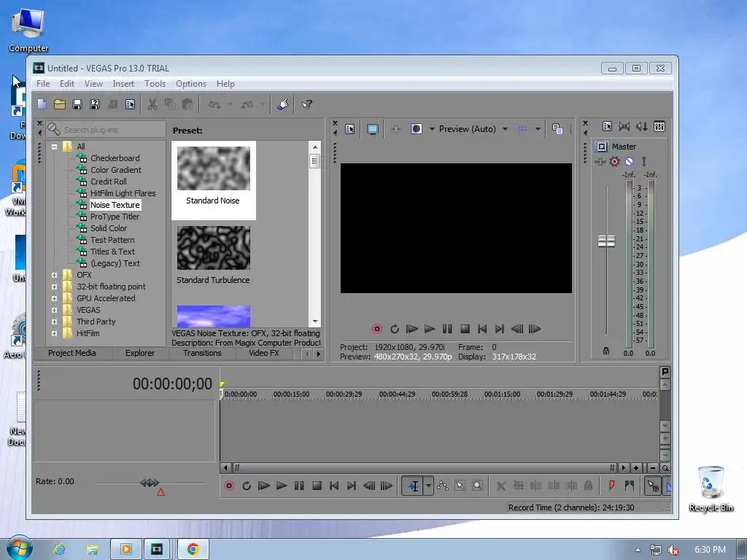The image size is (747, 560).
Task: Select the Selection Edit tool
Action: 460,486
